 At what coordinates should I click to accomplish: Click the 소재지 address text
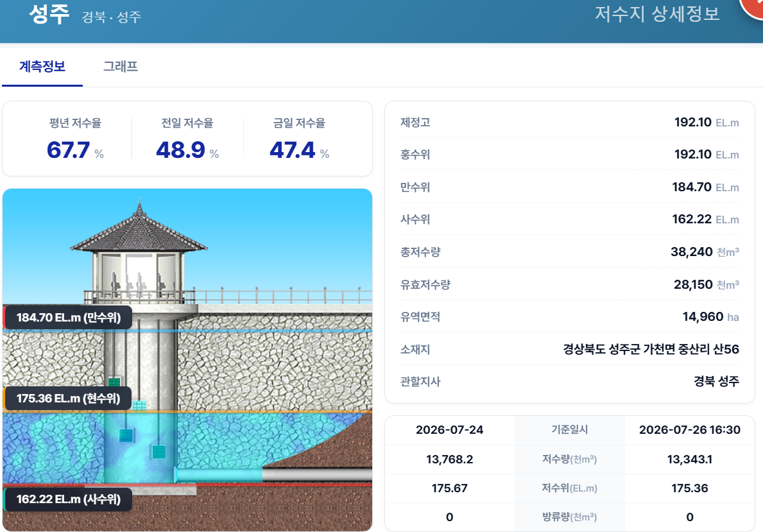[x=651, y=349]
